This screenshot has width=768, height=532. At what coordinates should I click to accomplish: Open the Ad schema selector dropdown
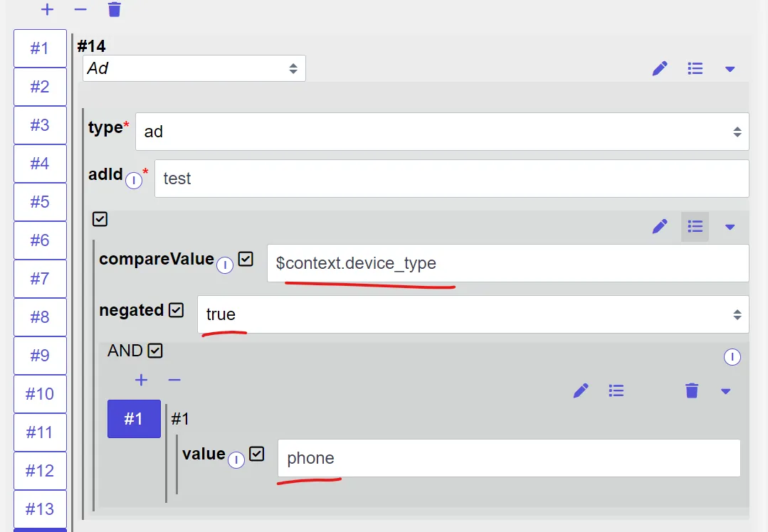click(194, 68)
